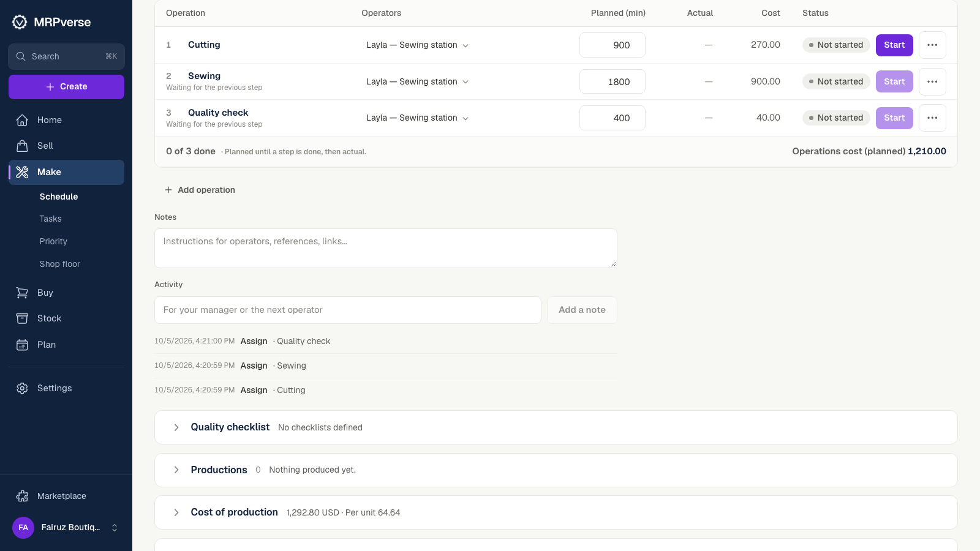Click the Add a note button
The image size is (980, 551).
coord(582,310)
